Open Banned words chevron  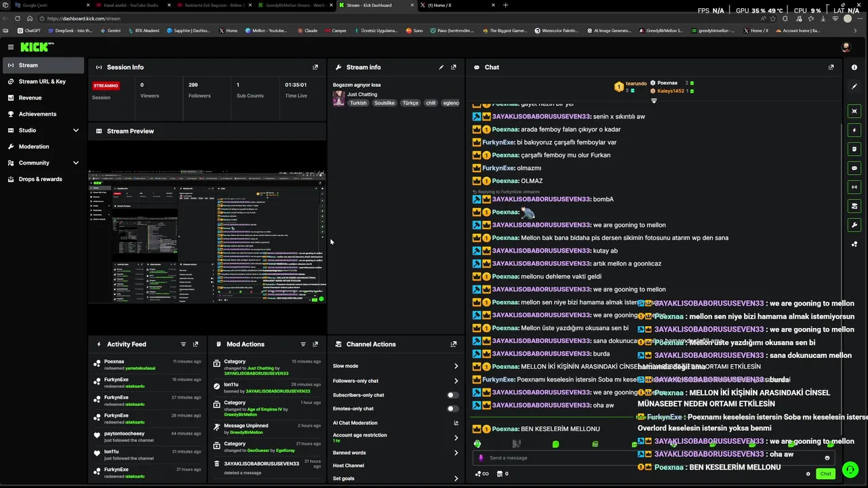click(x=456, y=453)
